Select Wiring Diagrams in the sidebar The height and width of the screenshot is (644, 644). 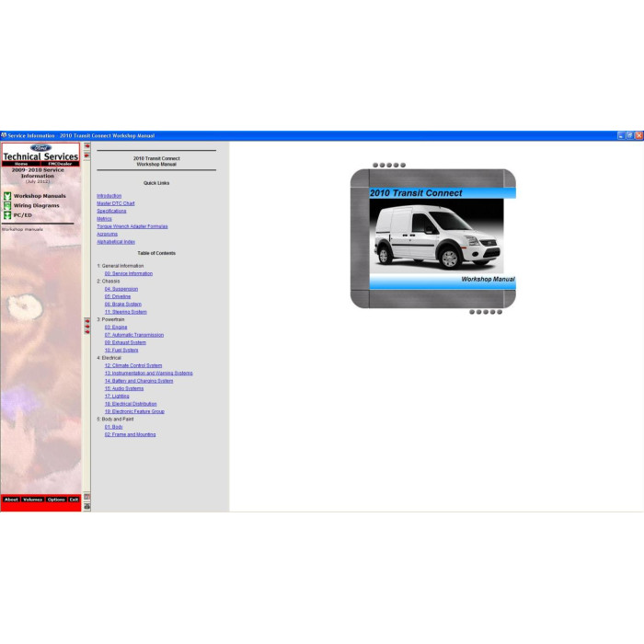(x=36, y=205)
